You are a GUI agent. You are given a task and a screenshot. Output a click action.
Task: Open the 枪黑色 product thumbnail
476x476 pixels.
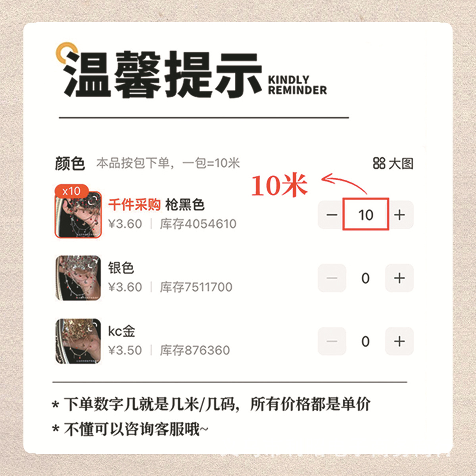pos(78,215)
